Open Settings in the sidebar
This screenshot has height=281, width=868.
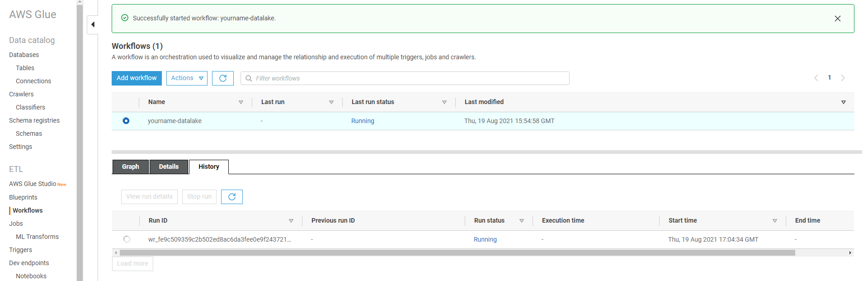click(20, 147)
